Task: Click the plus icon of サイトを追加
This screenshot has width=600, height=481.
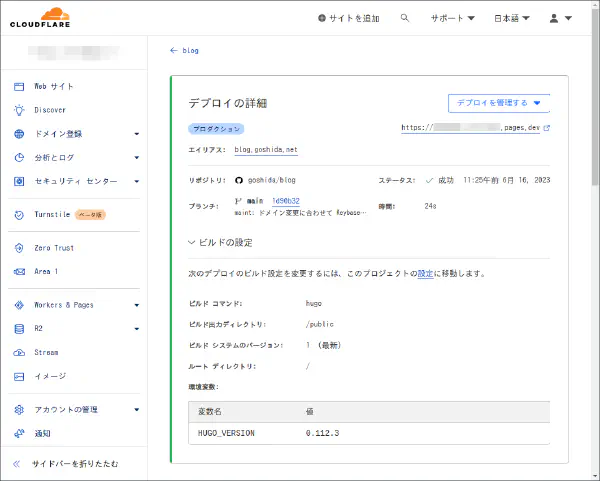Action: (322, 18)
